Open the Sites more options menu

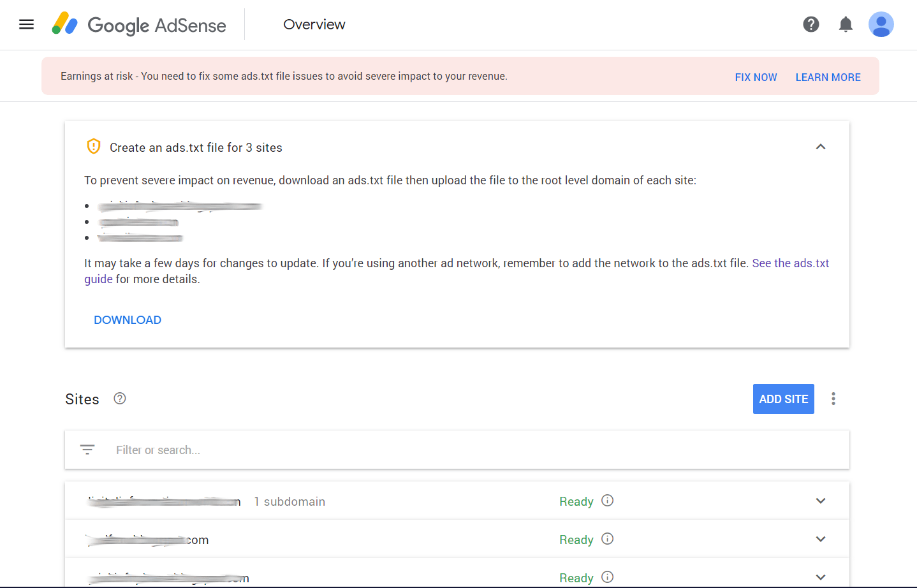(x=833, y=399)
